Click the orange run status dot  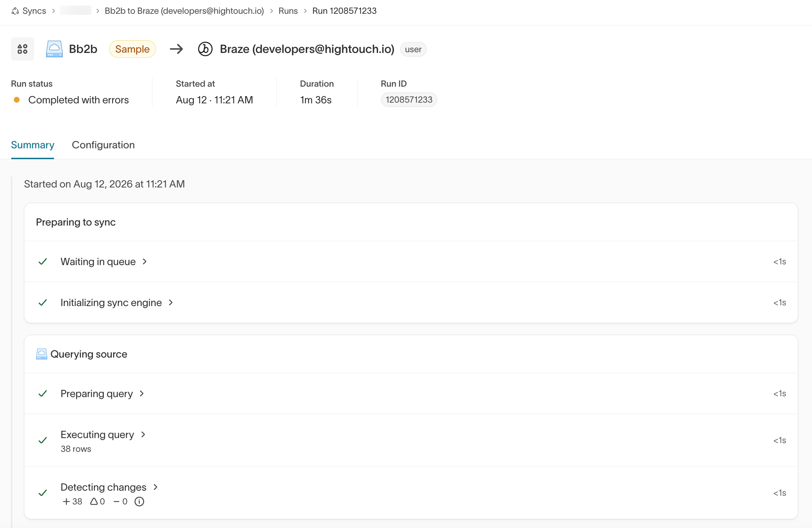(x=17, y=100)
